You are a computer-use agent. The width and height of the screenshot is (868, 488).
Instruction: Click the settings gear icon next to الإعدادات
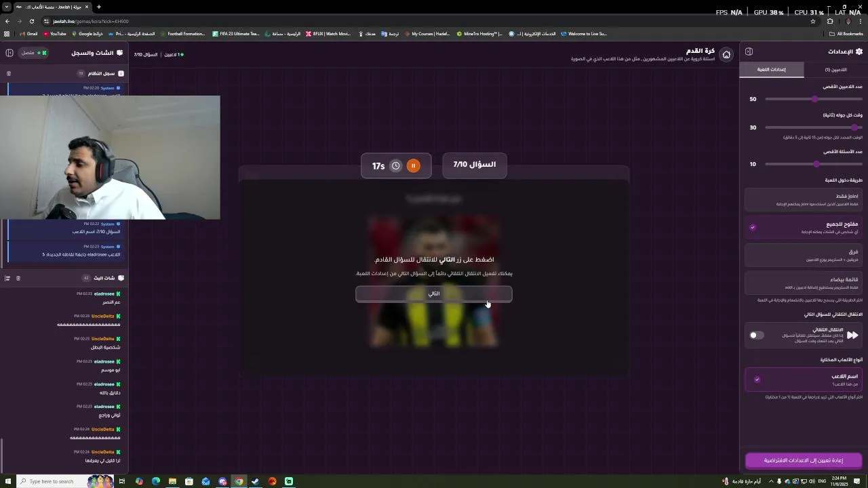859,52
